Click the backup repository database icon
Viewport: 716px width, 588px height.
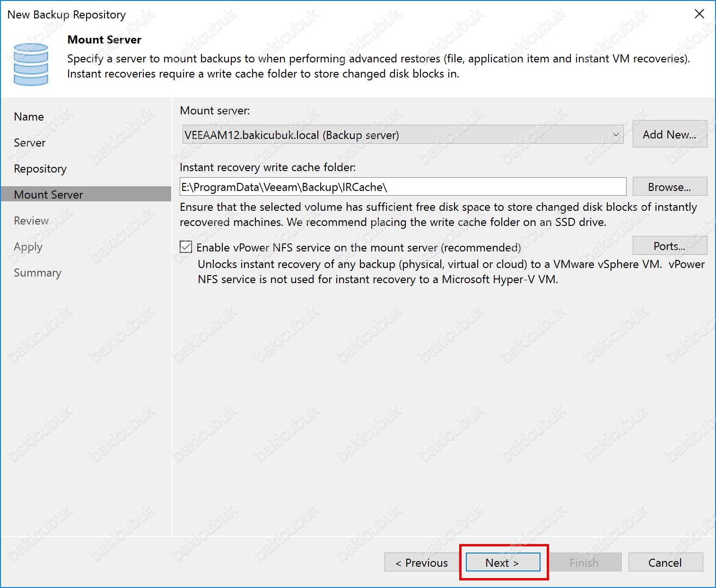coord(31,64)
